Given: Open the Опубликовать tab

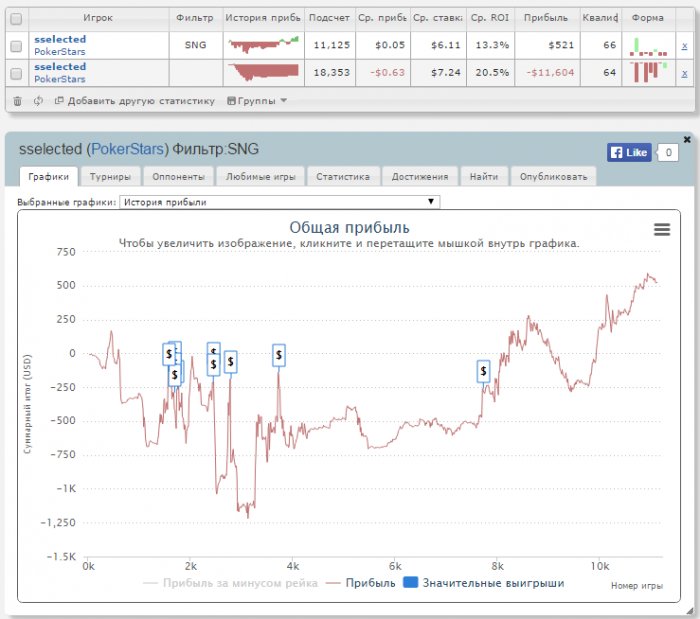Looking at the screenshot, I should tap(553, 177).
